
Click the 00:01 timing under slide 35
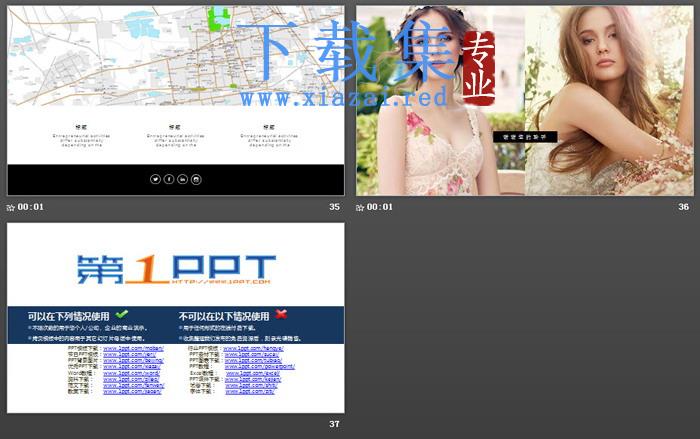coord(31,207)
